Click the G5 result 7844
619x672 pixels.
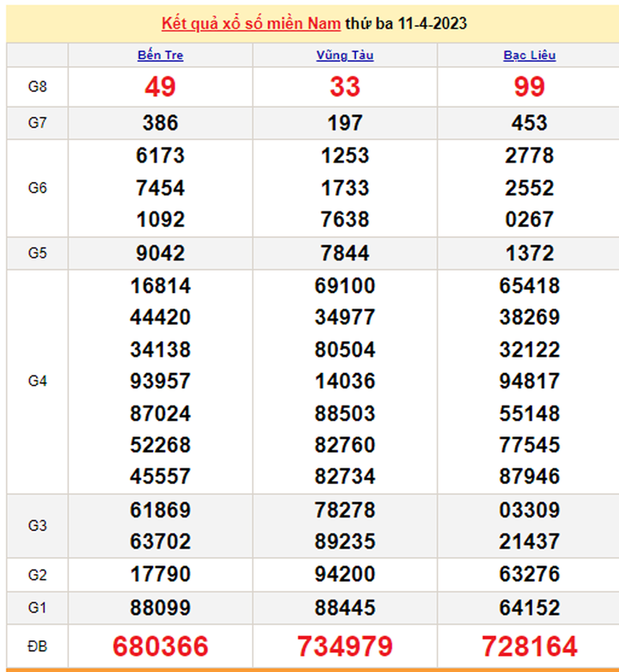(345, 254)
